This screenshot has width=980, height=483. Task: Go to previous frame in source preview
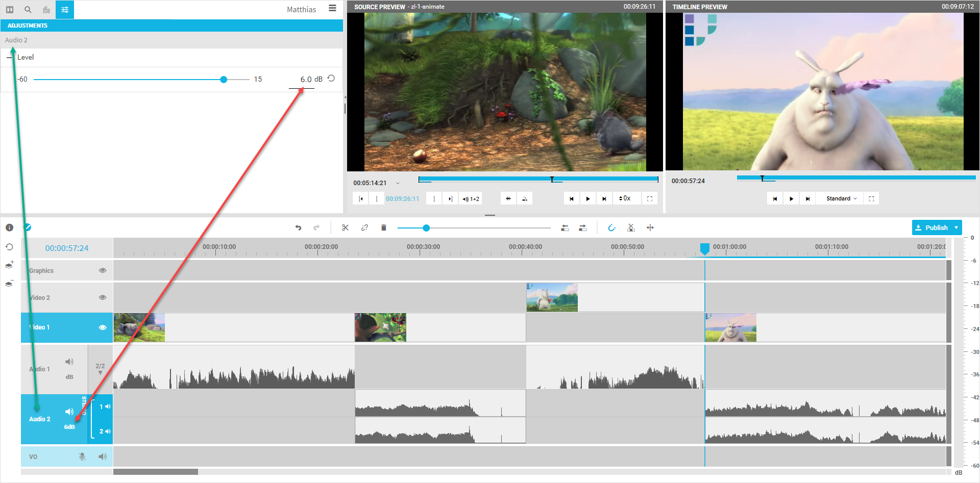[x=572, y=199]
